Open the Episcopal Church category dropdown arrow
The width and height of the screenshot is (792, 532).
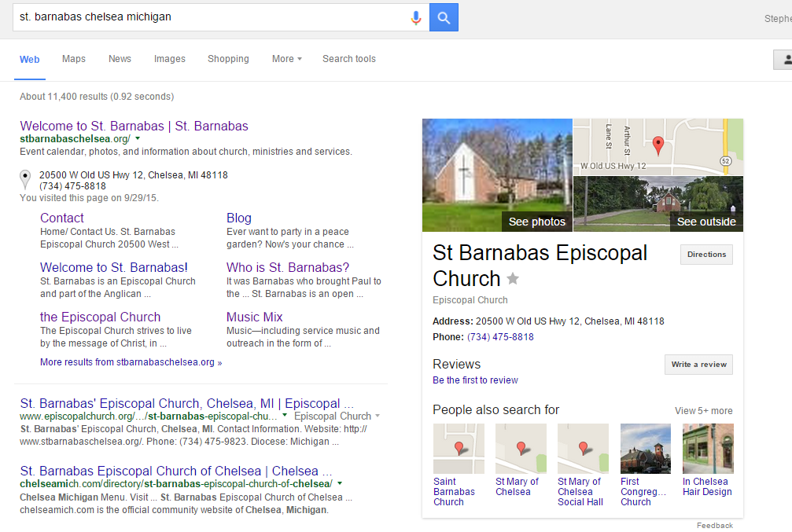[x=378, y=416]
